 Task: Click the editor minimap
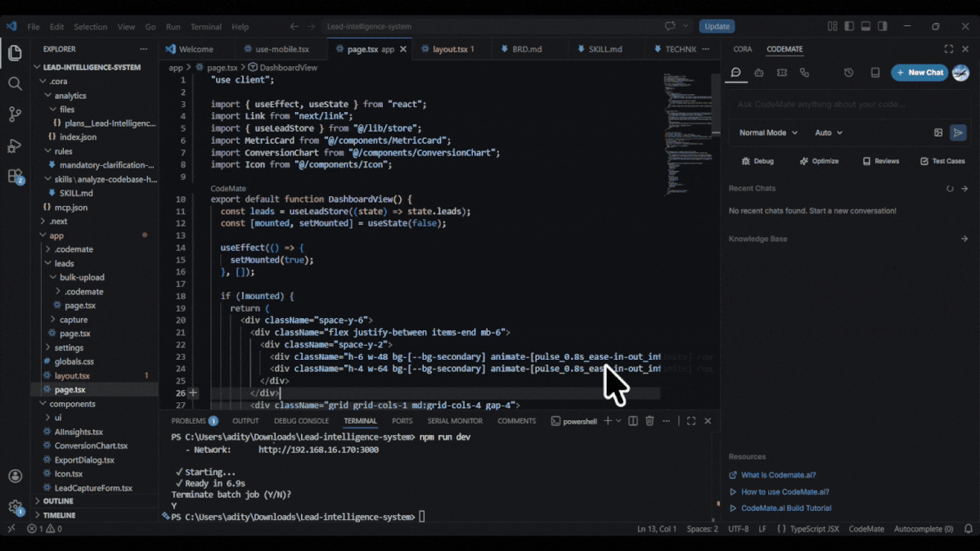tap(686, 134)
